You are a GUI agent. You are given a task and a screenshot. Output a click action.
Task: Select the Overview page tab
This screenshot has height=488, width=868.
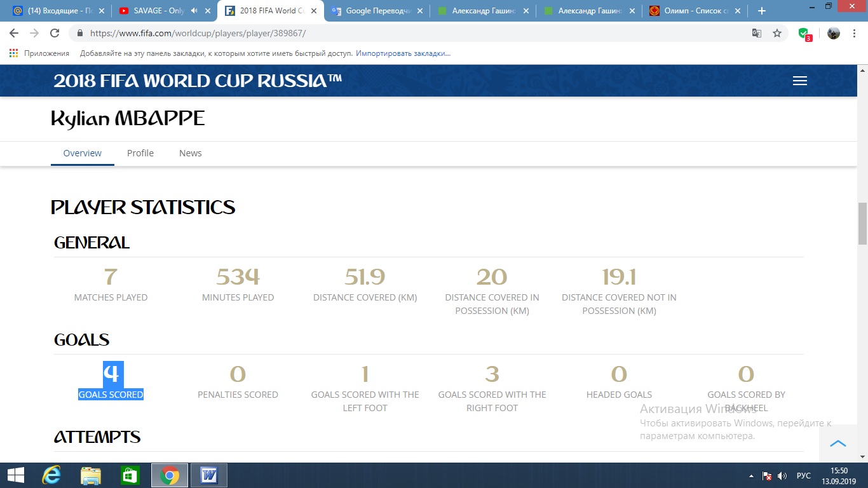(x=83, y=153)
